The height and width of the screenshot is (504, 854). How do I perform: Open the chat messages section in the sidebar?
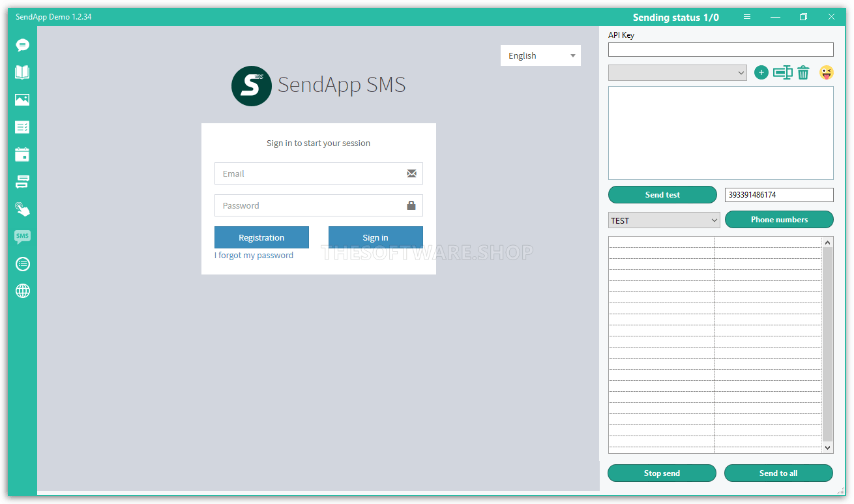pos(22,45)
